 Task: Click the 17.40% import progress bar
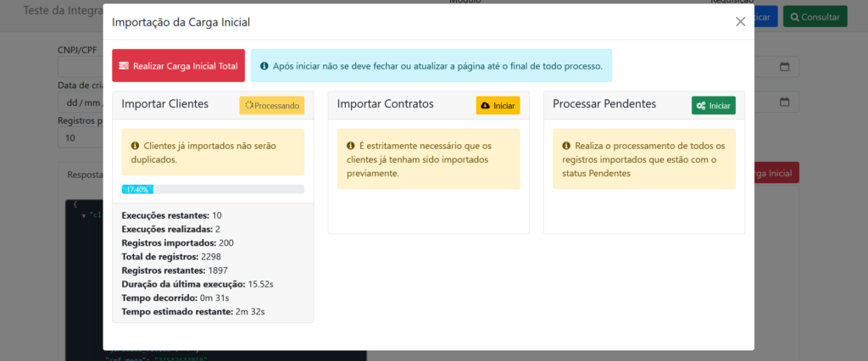point(212,190)
